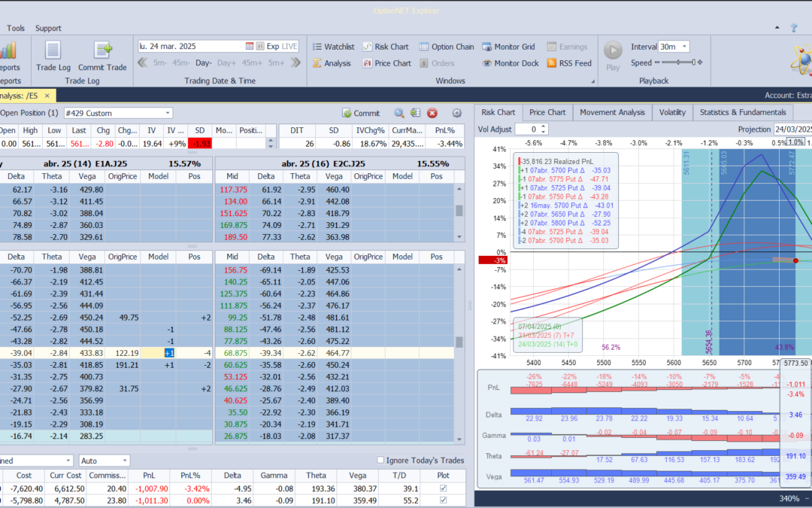812x508 pixels.
Task: Click the 31/03/2025 (7) T+7 legend entry
Action: point(547,336)
